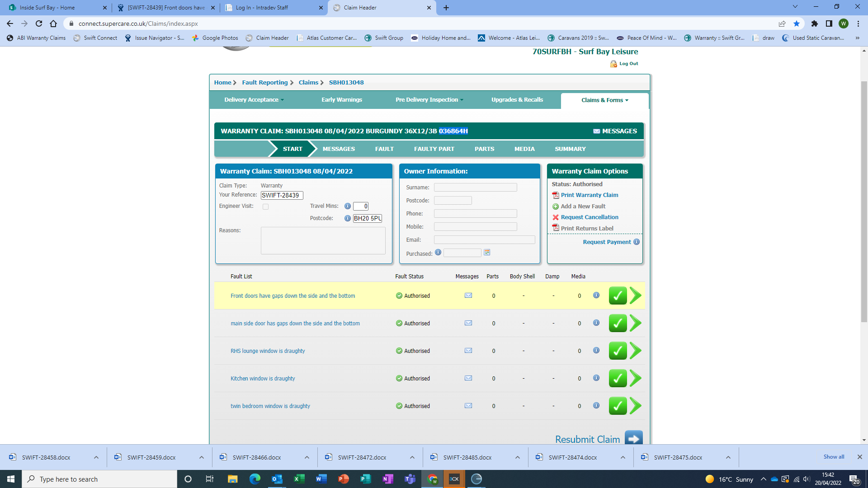Click the envelope icon for Kitchen window fault
Viewport: 868px width, 488px height.
(468, 378)
